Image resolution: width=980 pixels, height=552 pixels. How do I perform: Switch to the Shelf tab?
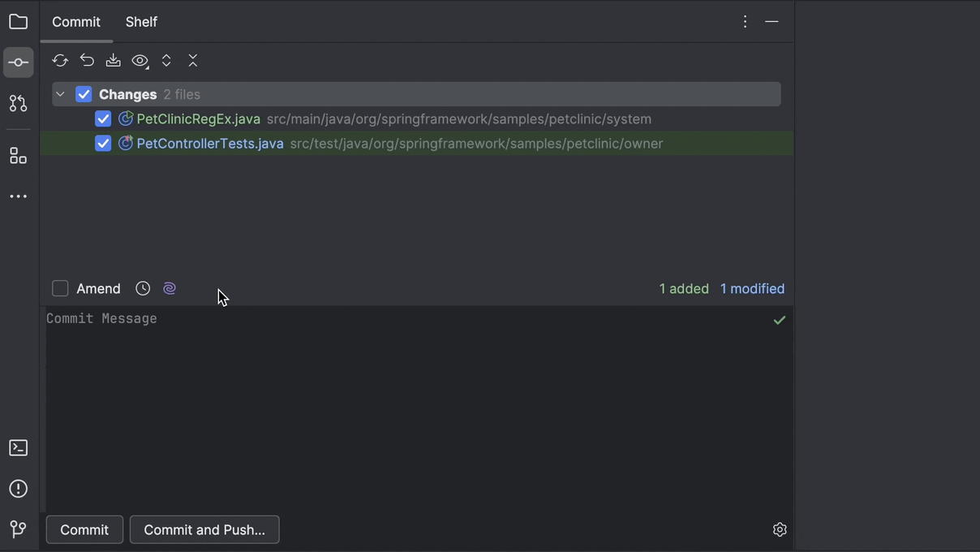[141, 22]
